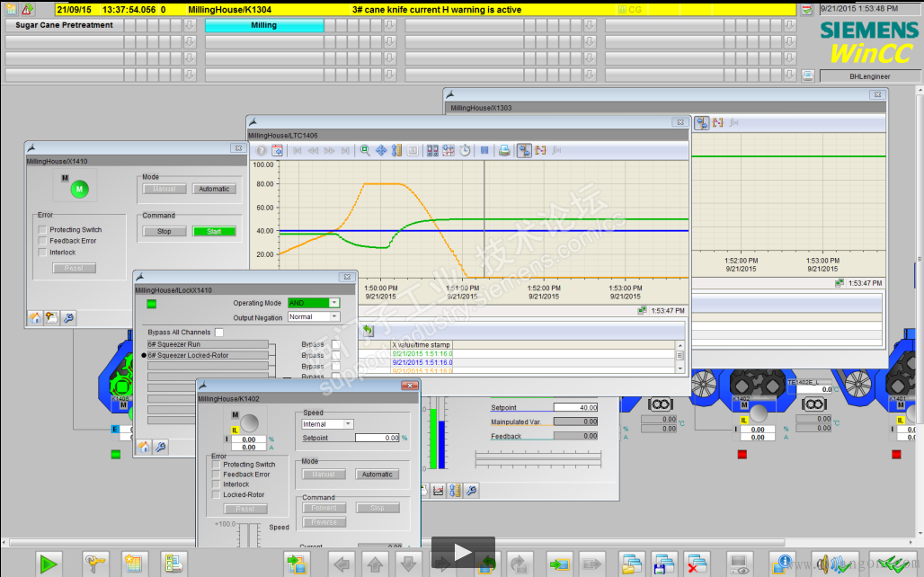This screenshot has width=924, height=577.
Task: Check Feedback Error box in K1402 window
Action: [x=216, y=475]
